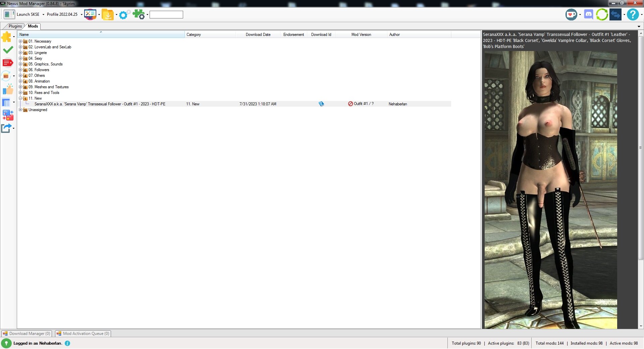Sort by the Download Date column header
The image size is (644, 349).
(x=258, y=35)
